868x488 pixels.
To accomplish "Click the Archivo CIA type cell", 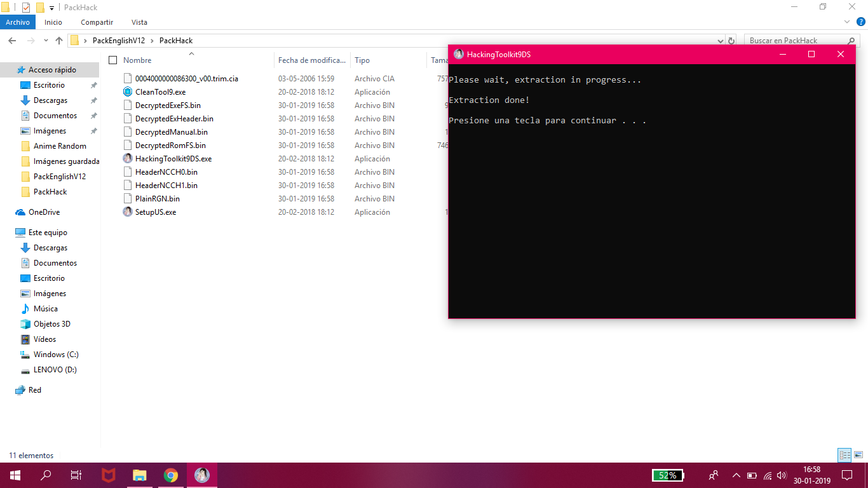I will (374, 79).
